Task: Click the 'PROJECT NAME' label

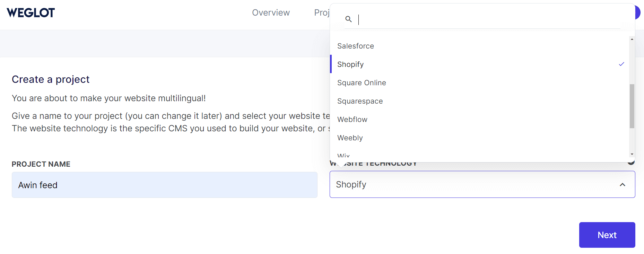Action: point(41,164)
